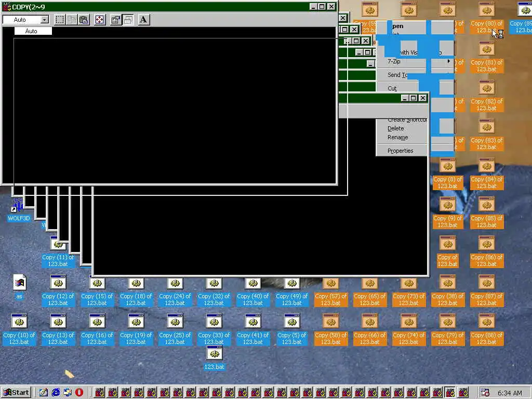
Task: Select Copy (74) of 123.bat icon
Action: [x=409, y=330]
